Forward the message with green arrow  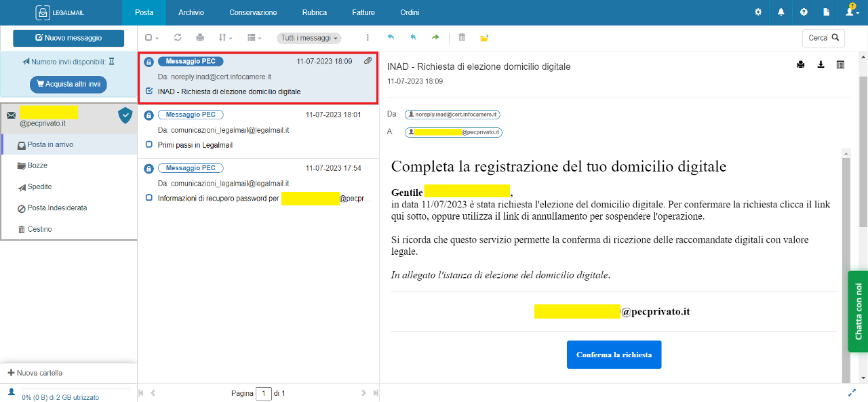point(435,38)
